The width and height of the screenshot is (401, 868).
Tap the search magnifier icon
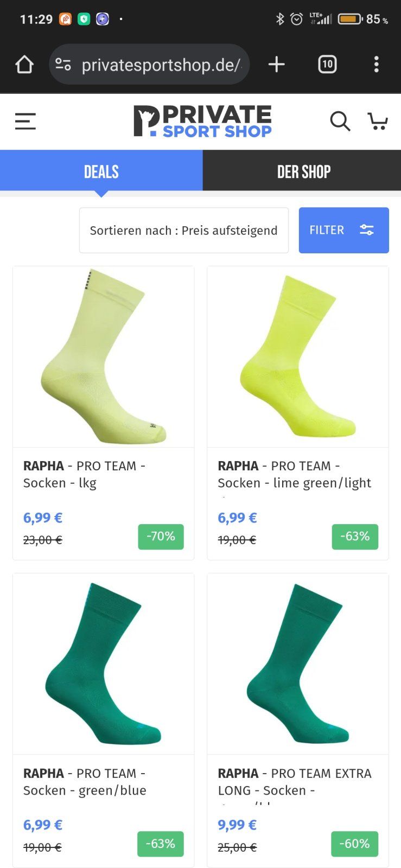(x=340, y=121)
